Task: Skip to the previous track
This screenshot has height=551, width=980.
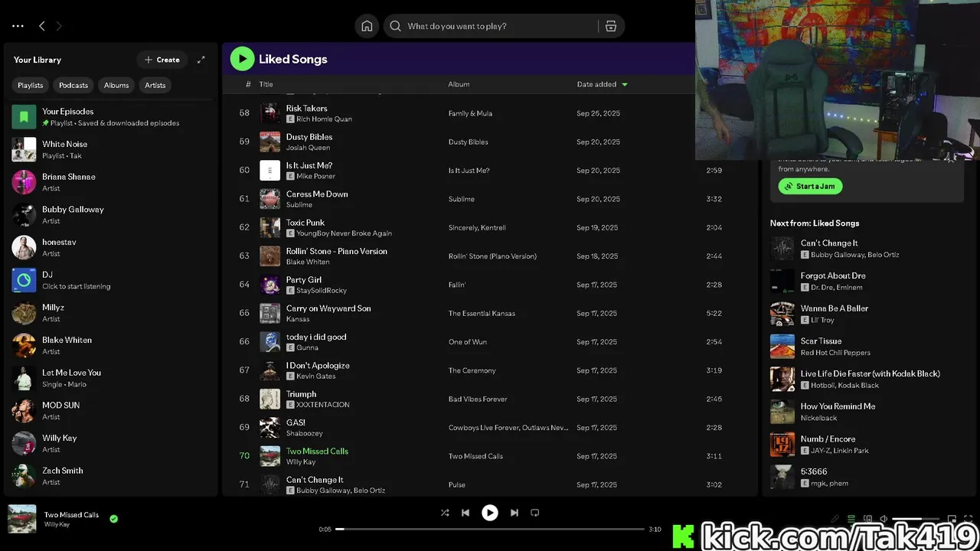Action: (465, 513)
